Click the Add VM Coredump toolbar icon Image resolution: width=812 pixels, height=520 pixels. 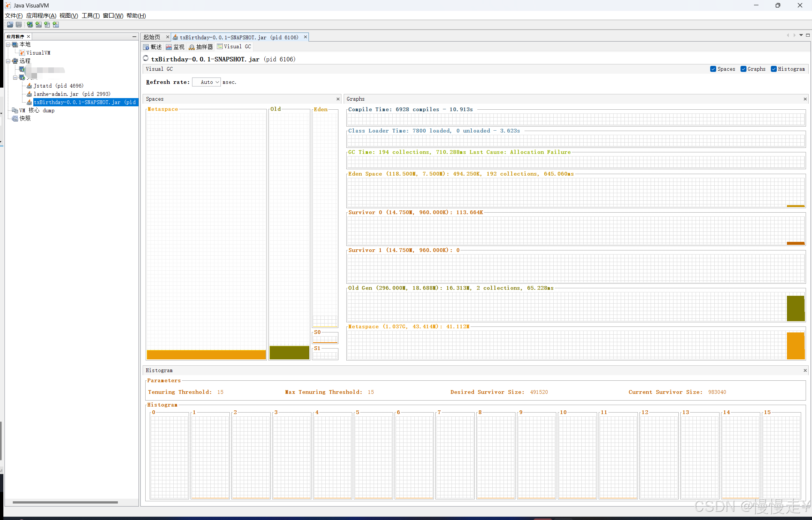[47, 25]
